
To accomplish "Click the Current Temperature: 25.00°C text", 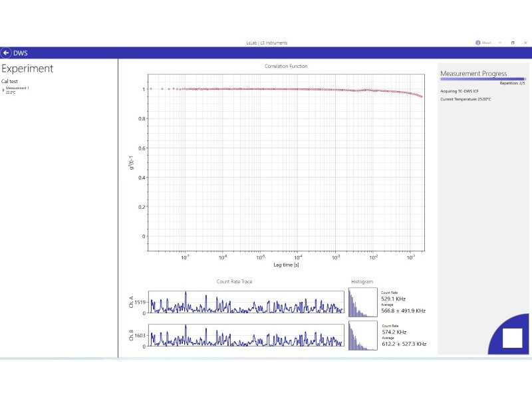I will [x=465, y=99].
